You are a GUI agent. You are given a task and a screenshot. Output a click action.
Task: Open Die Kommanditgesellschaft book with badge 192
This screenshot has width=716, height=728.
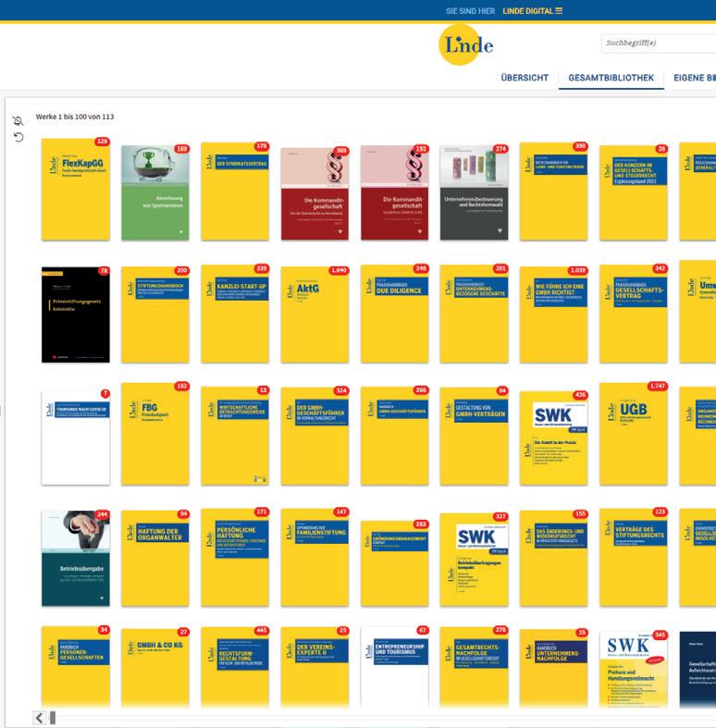395,192
